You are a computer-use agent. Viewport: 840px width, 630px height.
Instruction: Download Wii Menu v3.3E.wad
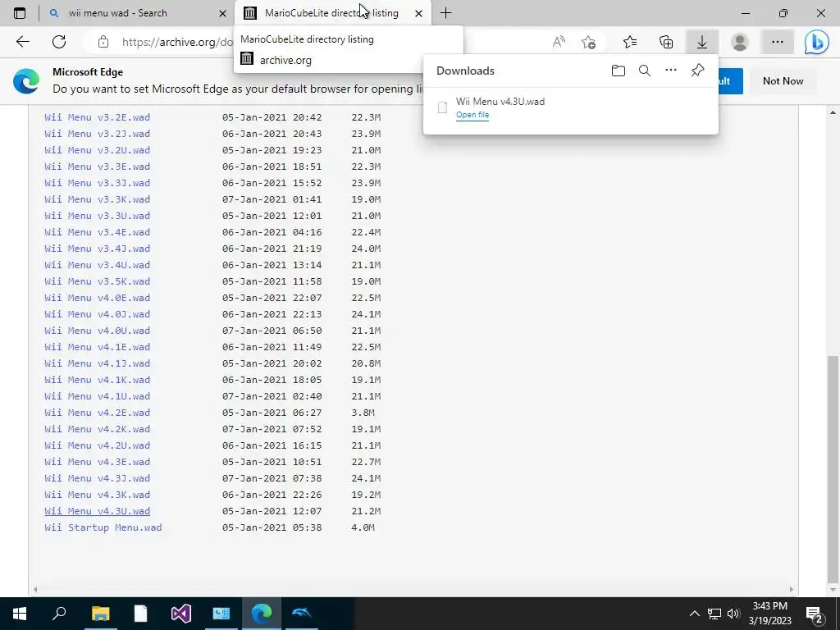98,167
